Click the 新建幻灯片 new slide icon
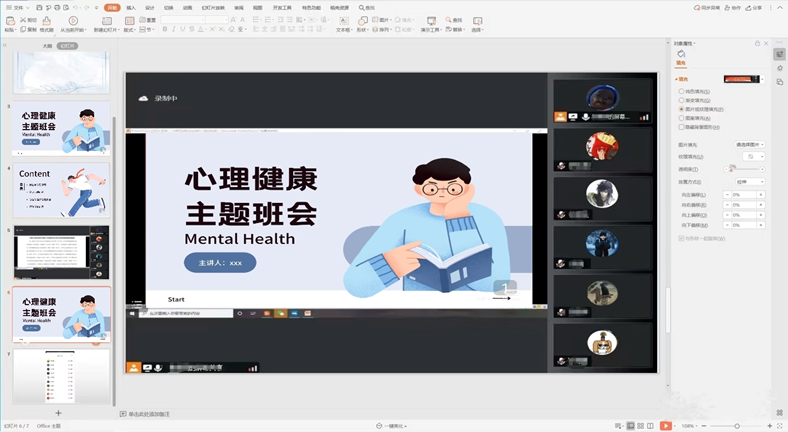Image resolution: width=788 pixels, height=432 pixels. point(105,21)
